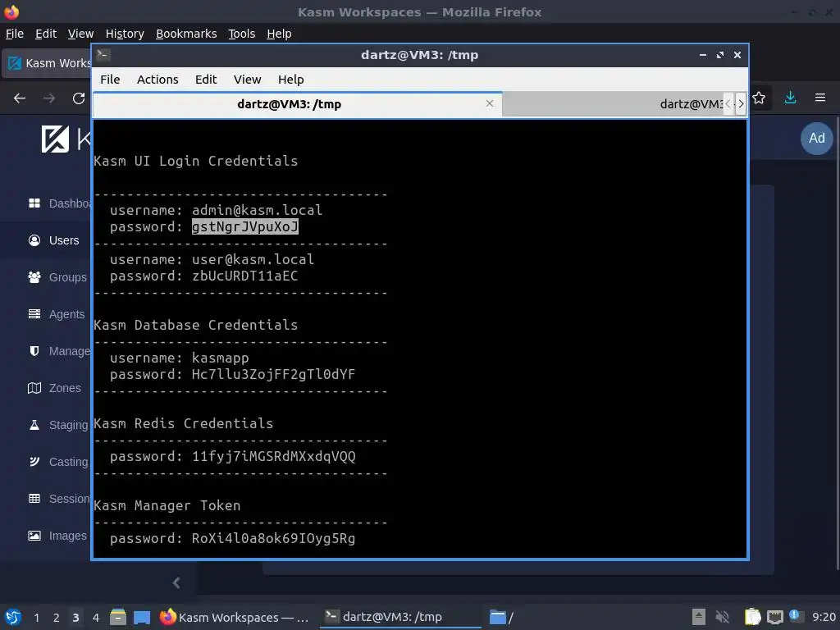Click the Firefox page vertical scrollbar
Viewport: 840px width, 630px height.
(x=836, y=343)
